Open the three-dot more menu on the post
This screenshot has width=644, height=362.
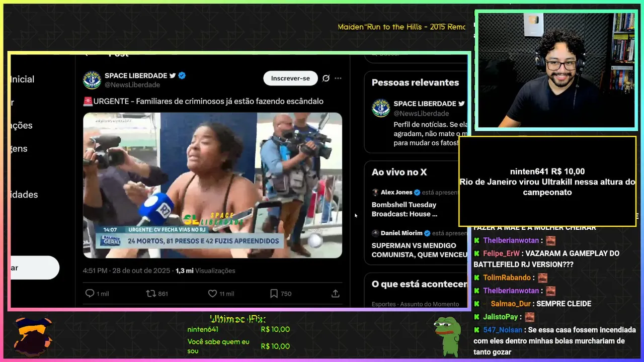point(338,78)
